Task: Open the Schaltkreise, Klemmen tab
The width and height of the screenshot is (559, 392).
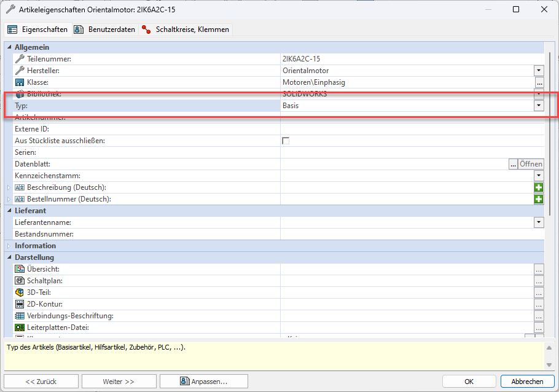Action: [x=186, y=29]
